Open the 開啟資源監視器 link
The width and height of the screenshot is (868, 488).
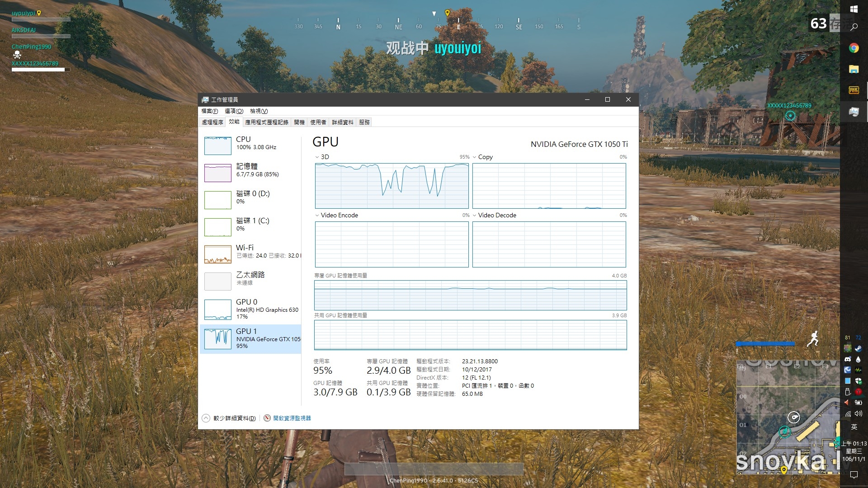292,418
